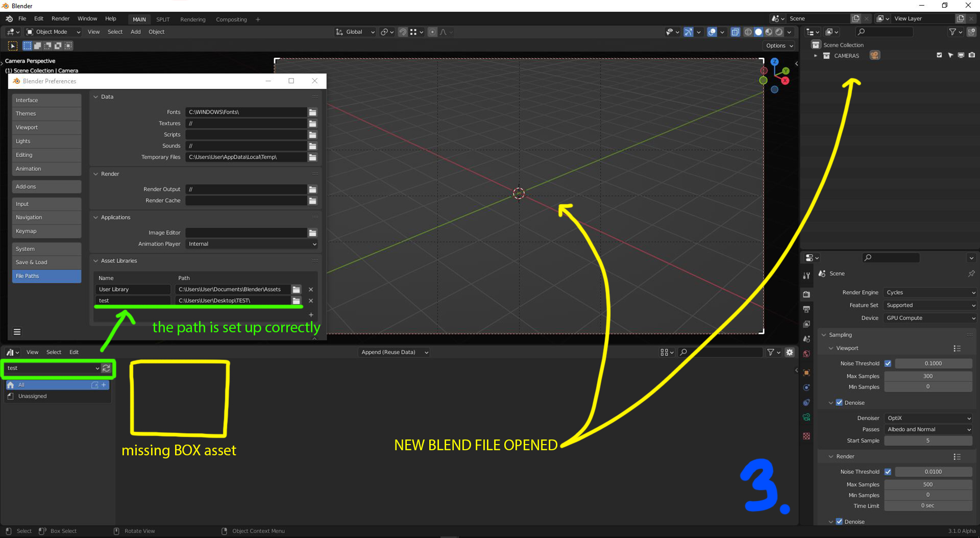Click the folder icon beside Fonts path

pyautogui.click(x=312, y=112)
